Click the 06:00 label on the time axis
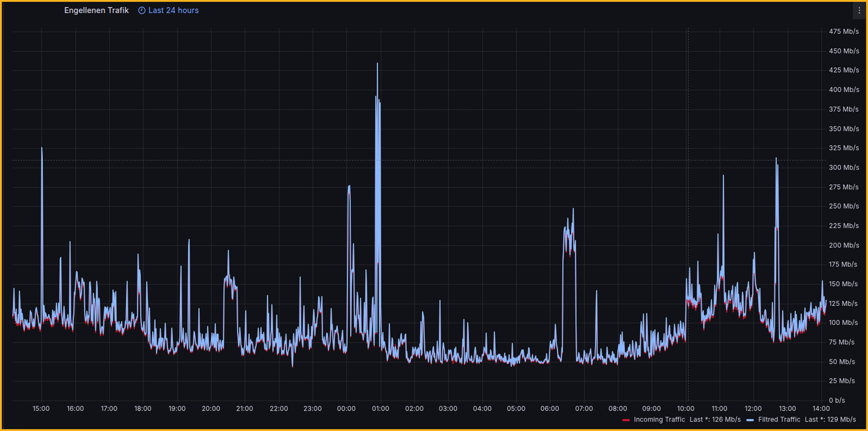The width and height of the screenshot is (868, 431). (x=550, y=408)
